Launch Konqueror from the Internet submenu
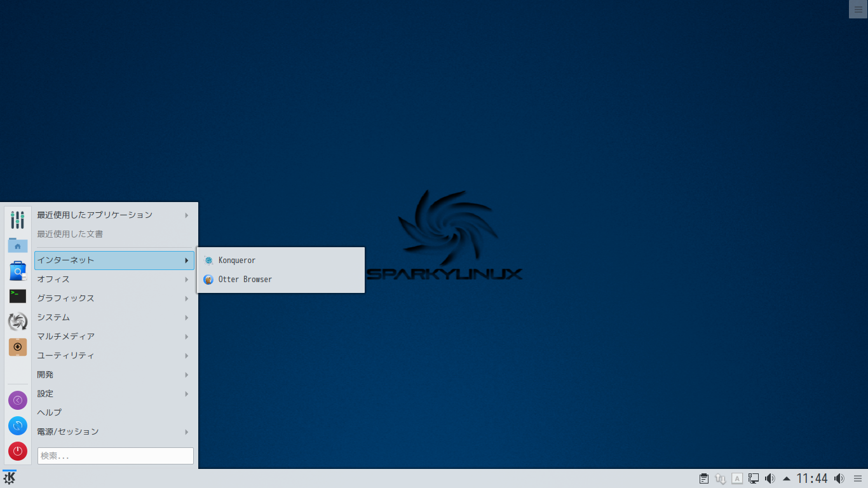This screenshot has width=868, height=488. [281, 261]
